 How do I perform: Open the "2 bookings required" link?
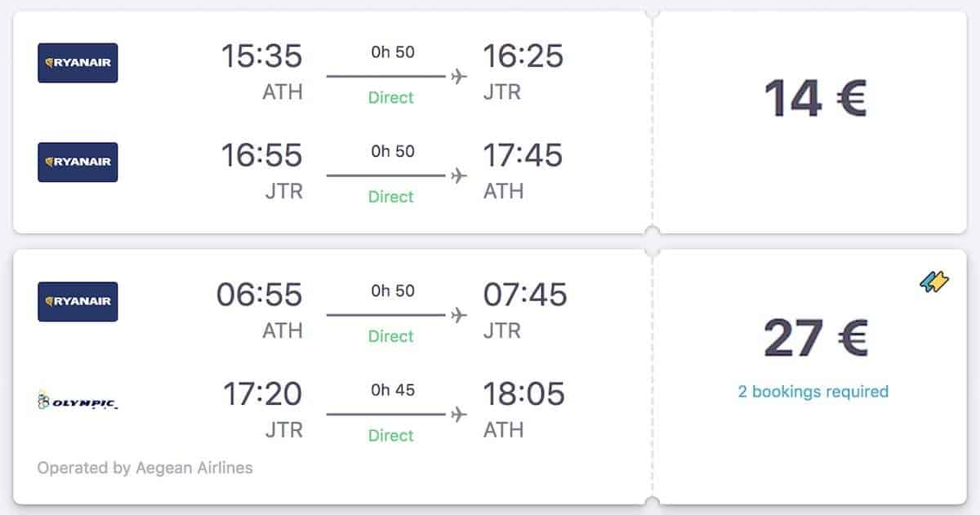[813, 392]
